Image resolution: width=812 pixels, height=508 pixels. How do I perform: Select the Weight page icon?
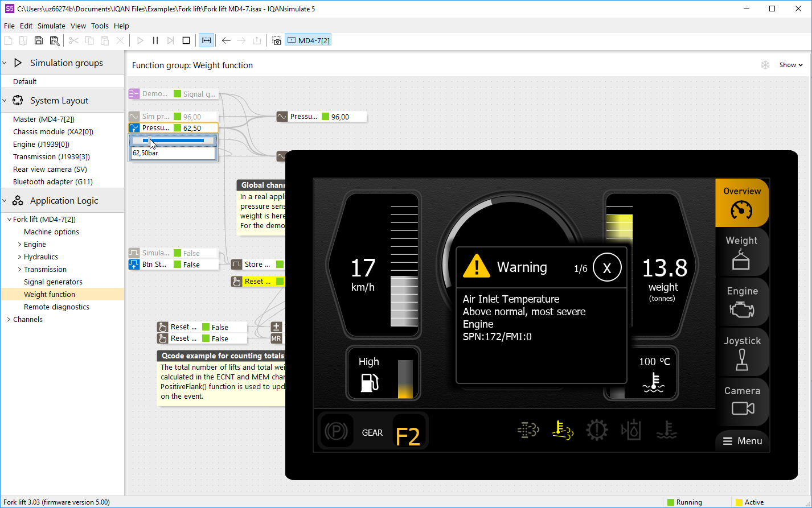[741, 252]
